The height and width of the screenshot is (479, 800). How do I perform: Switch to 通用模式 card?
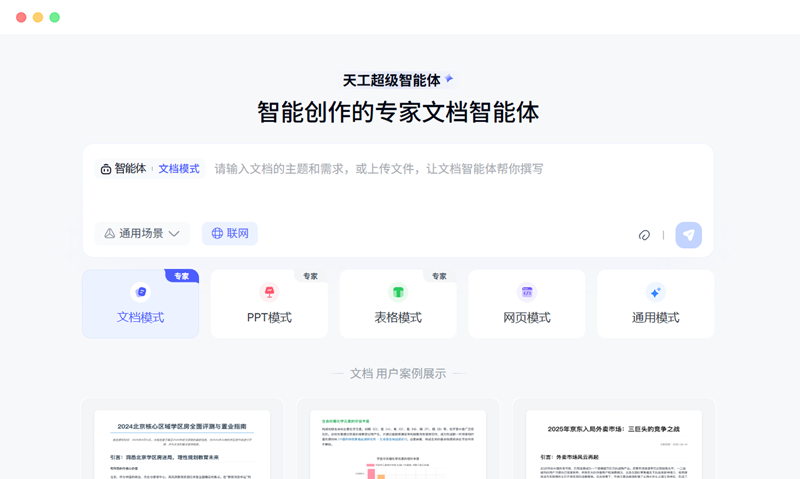656,304
